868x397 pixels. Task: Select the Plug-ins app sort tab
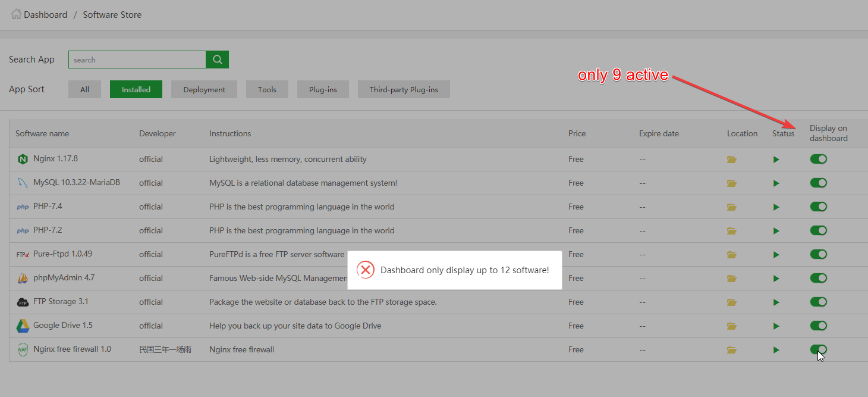click(323, 89)
